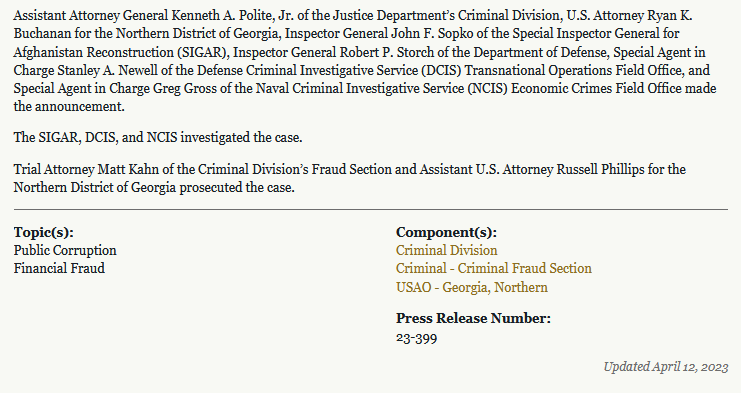Click 'Northern District of Georgia prosecuted the case'
741x393 pixels.
click(x=154, y=188)
